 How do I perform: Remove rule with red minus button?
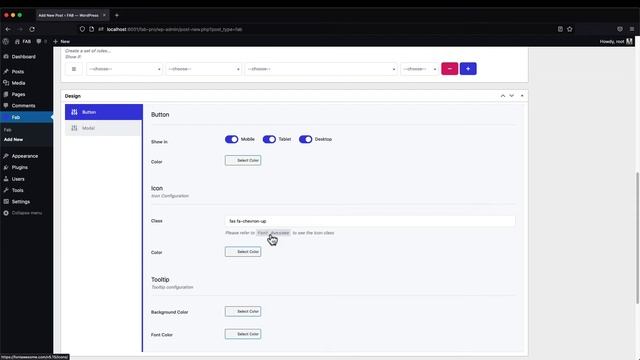coord(449,69)
